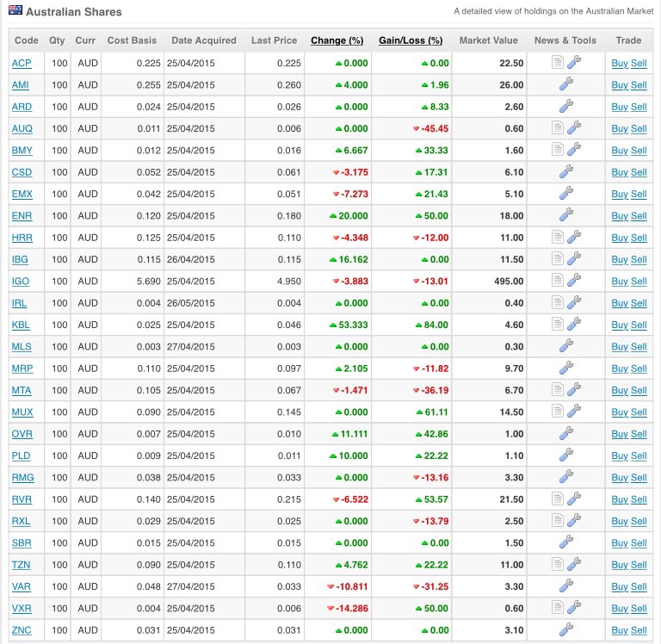The height and width of the screenshot is (644, 661).
Task: Open the wrench tools icon for MLS
Action: tap(566, 346)
